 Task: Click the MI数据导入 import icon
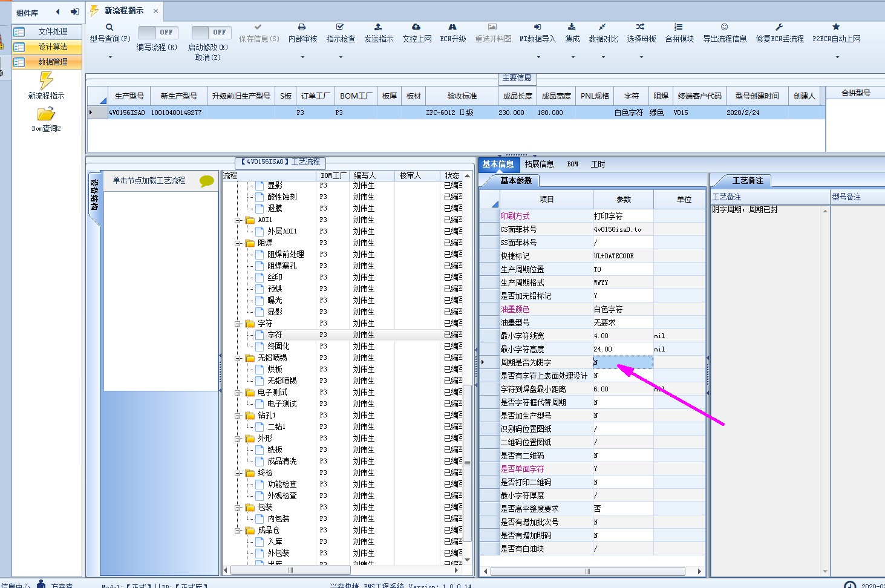(x=537, y=27)
